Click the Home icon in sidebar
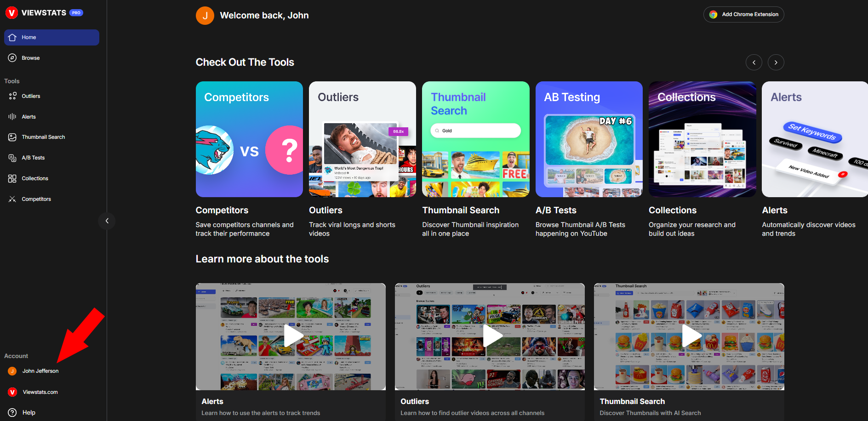Screen dimensions: 868x421 [x=12, y=38]
